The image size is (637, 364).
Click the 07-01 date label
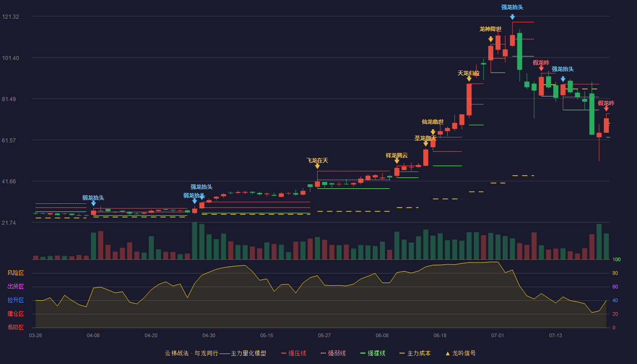point(498,335)
